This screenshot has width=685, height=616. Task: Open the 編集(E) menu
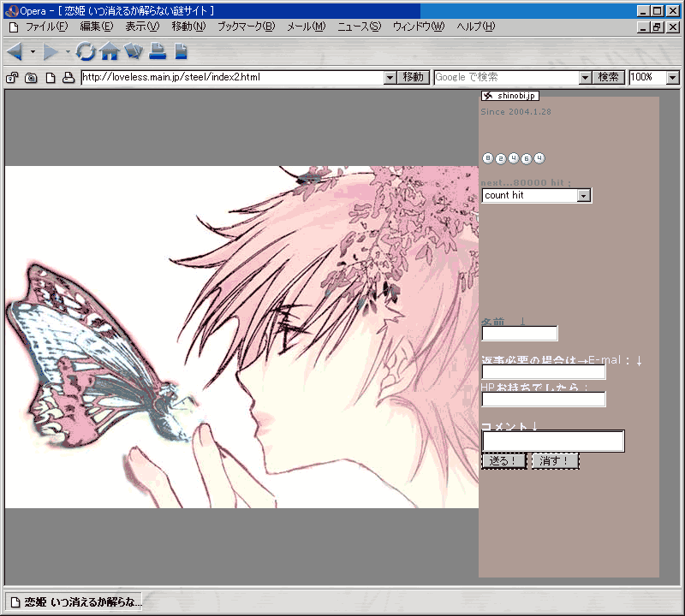point(97,27)
